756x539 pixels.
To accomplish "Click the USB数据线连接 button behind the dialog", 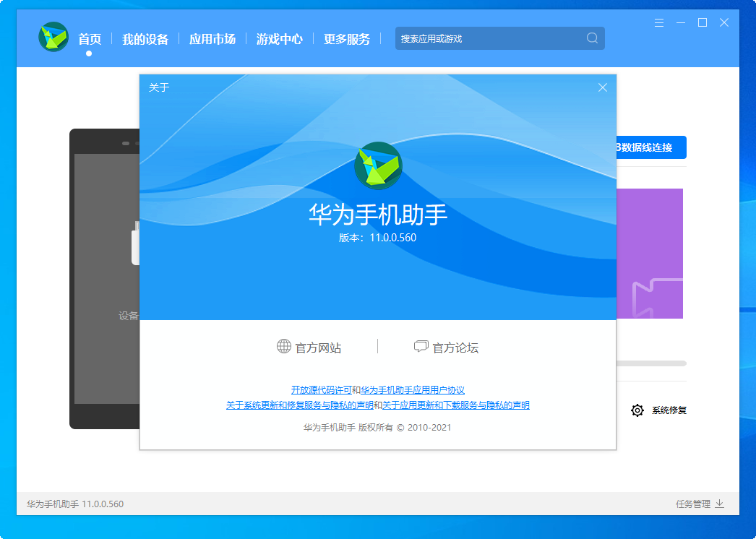I will click(651, 147).
